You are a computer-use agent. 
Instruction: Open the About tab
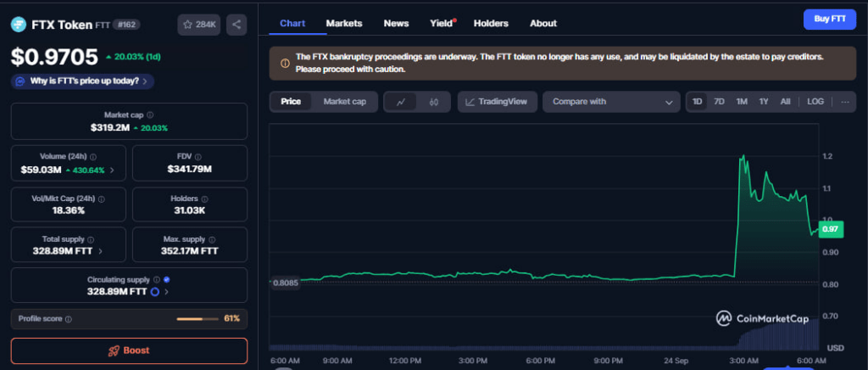(543, 23)
